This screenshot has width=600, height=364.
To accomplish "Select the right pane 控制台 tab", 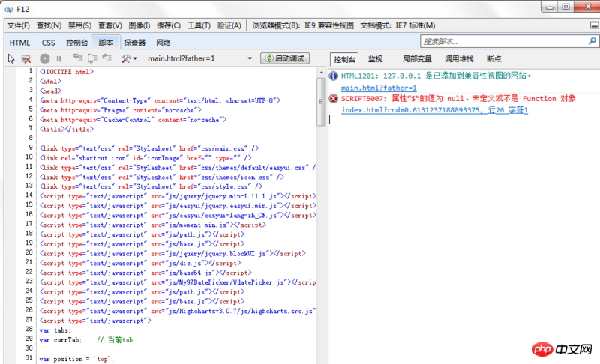I will [x=344, y=59].
